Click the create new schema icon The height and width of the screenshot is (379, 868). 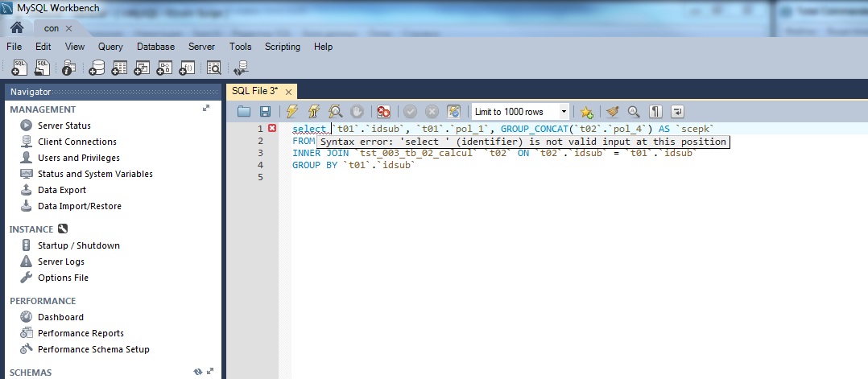click(97, 68)
